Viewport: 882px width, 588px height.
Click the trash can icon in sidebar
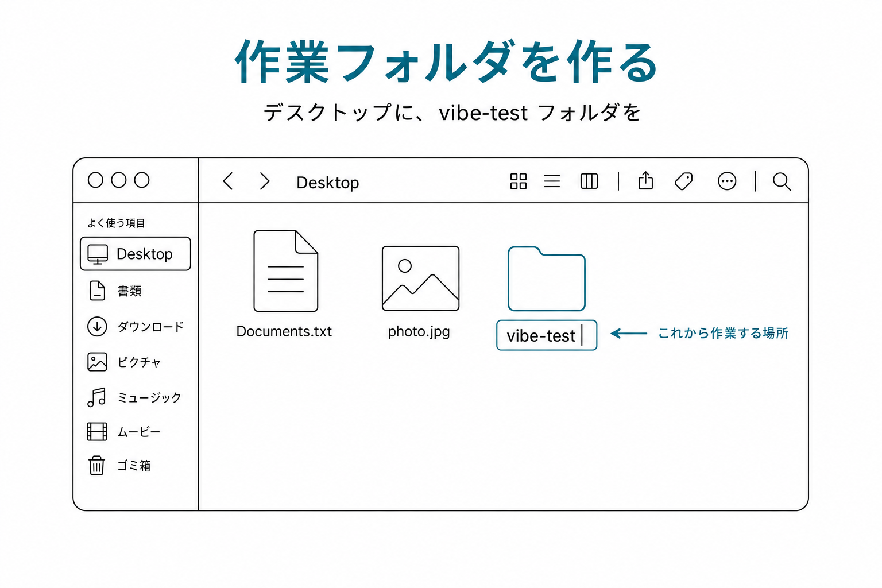(96, 465)
